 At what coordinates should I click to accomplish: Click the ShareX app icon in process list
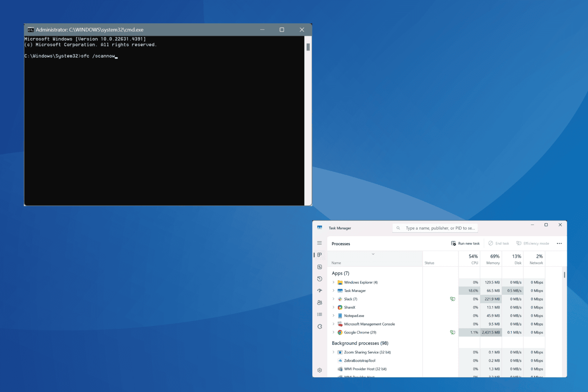pos(340,307)
